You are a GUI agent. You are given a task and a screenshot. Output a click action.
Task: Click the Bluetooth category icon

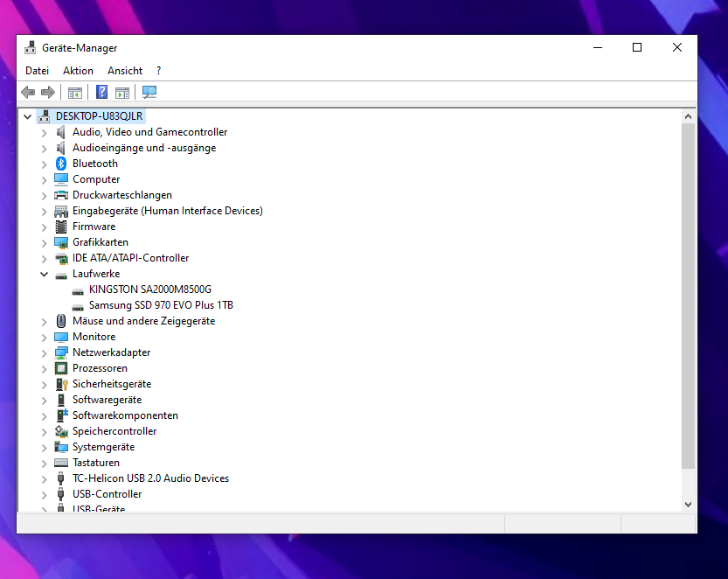click(x=61, y=164)
